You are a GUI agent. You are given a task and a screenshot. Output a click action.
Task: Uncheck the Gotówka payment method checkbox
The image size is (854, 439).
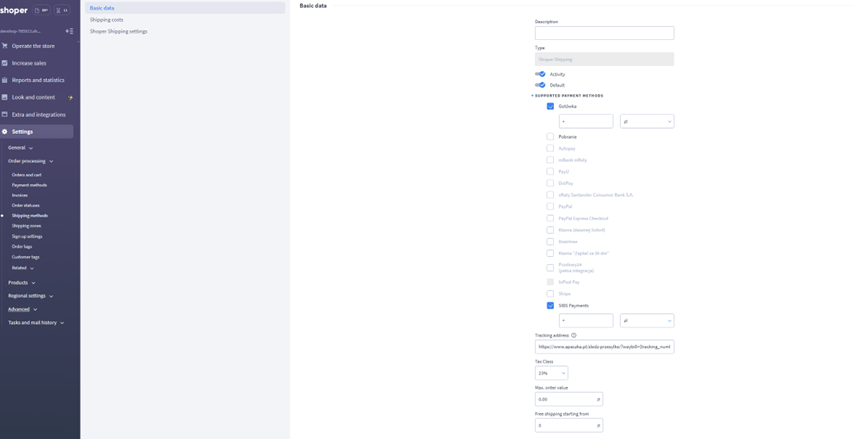coord(550,106)
